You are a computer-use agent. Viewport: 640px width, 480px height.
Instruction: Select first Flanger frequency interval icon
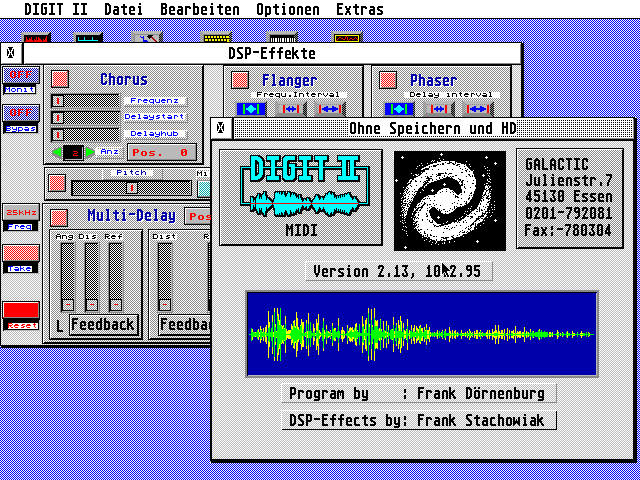pyautogui.click(x=250, y=108)
